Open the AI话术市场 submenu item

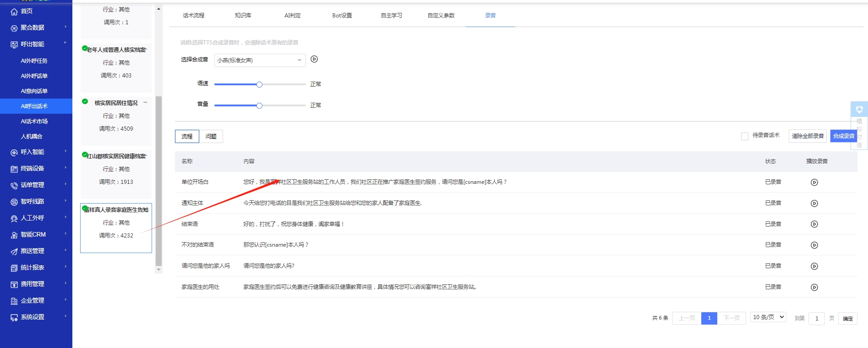point(34,122)
